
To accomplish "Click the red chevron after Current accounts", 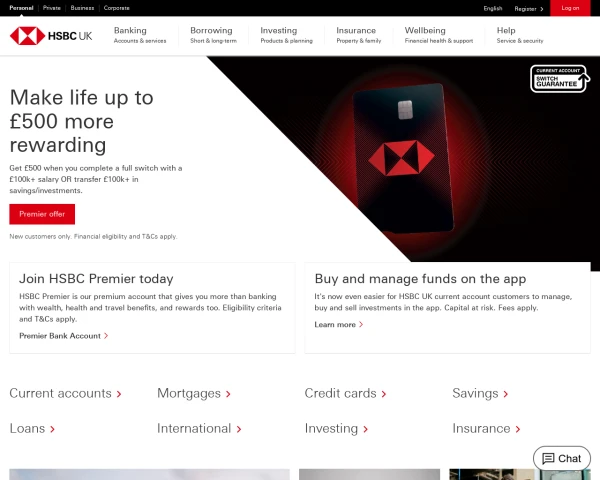I will click(119, 394).
